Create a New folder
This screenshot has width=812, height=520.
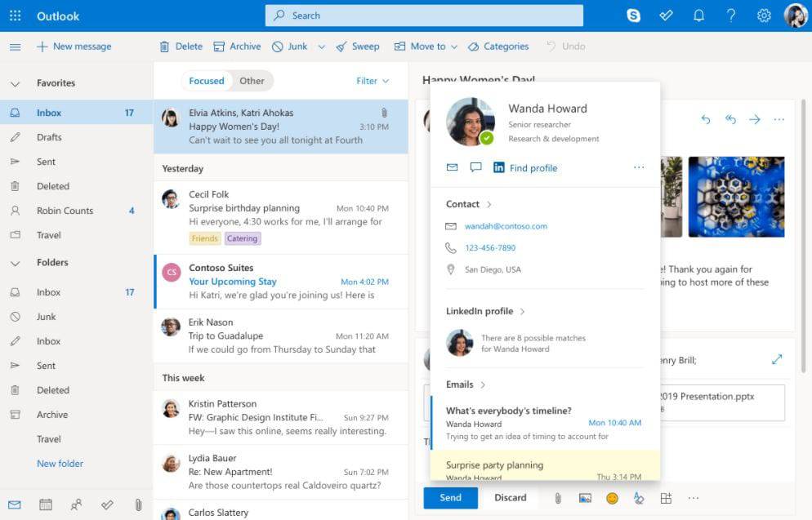click(x=60, y=463)
